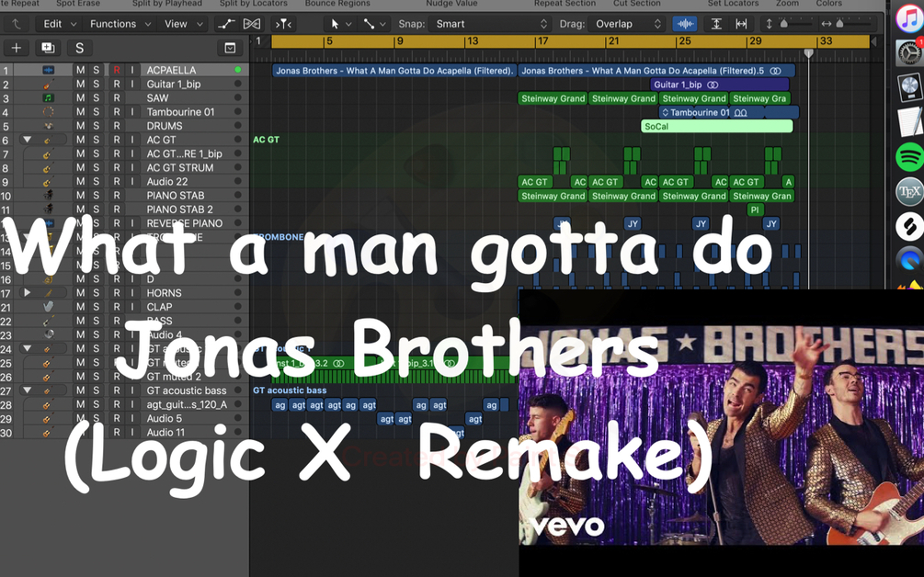
Task: Open System Preferences from the Dock
Action: [909, 51]
